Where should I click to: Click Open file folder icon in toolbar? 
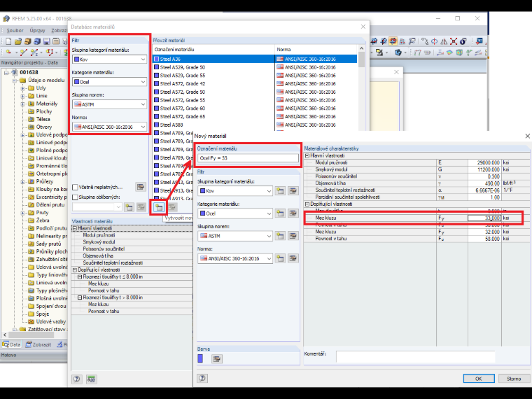[x=18, y=41]
